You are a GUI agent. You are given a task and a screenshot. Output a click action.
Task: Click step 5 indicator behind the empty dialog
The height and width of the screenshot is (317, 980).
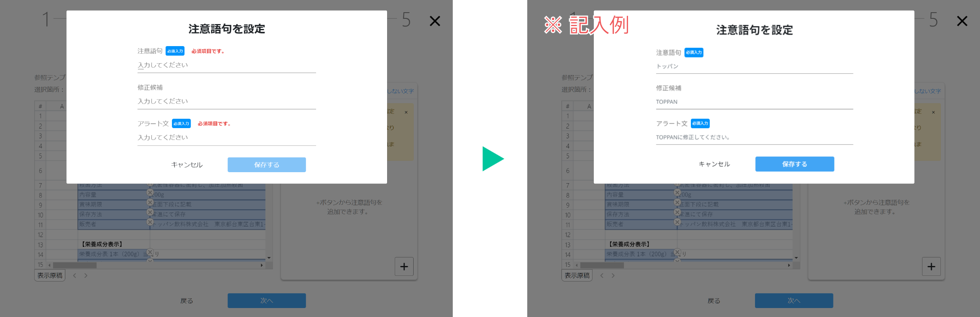[406, 20]
